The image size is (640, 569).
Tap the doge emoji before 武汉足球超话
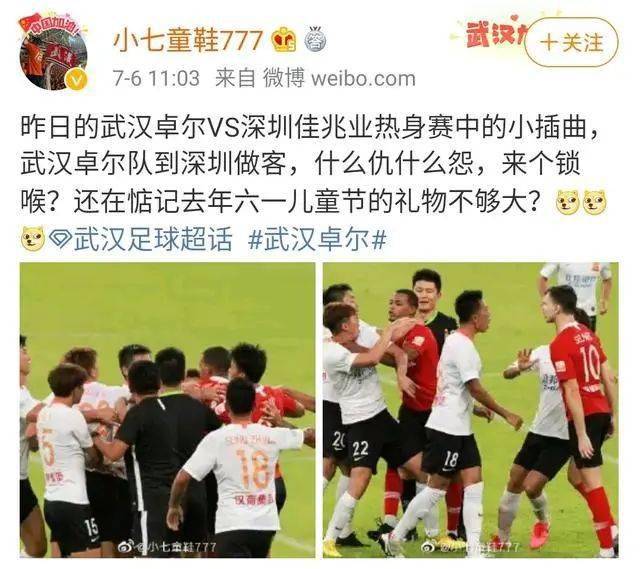pyautogui.click(x=33, y=238)
